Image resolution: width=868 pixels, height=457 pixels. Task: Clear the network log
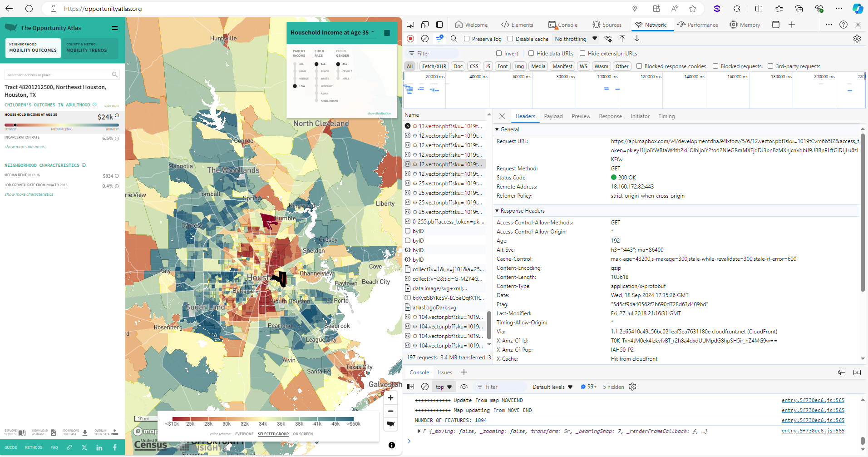pyautogui.click(x=425, y=39)
